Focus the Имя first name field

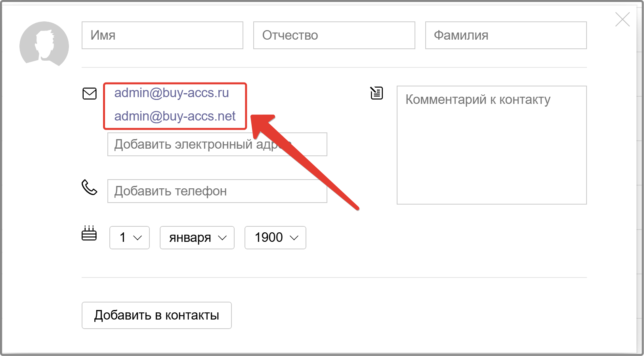162,35
